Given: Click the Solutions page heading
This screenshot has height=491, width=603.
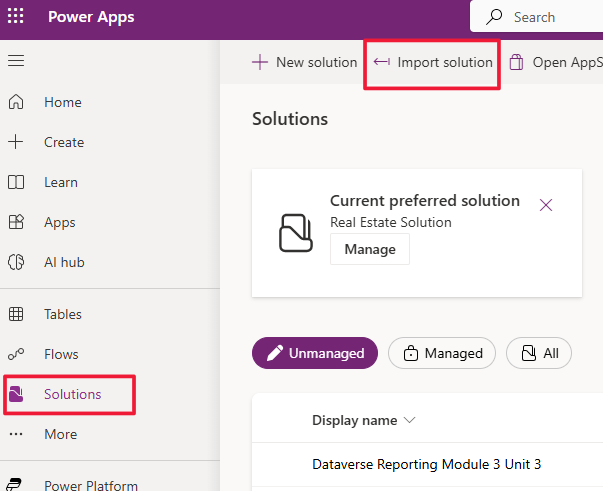Looking at the screenshot, I should [x=290, y=118].
